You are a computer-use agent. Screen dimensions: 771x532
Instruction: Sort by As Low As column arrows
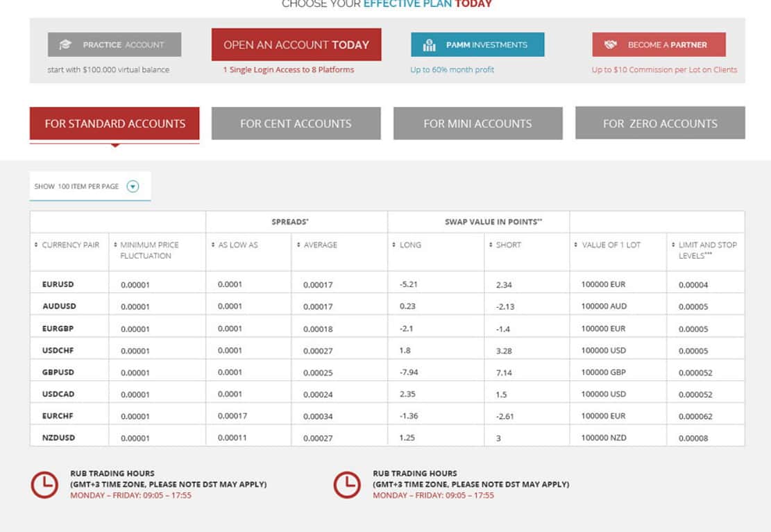[x=213, y=245]
